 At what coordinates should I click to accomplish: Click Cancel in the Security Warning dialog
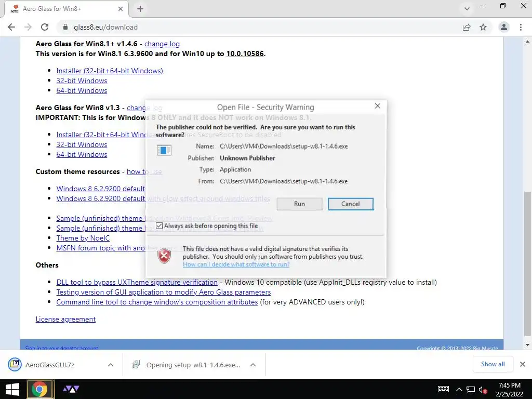point(351,204)
